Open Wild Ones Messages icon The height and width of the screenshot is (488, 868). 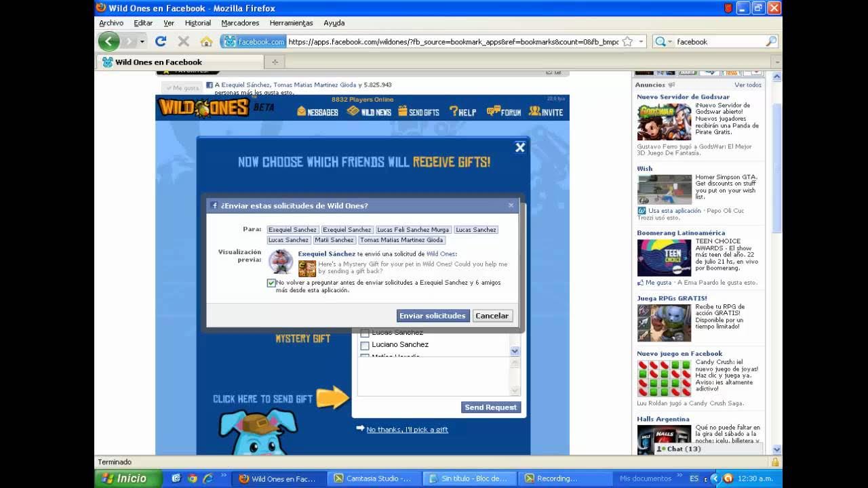click(x=317, y=112)
